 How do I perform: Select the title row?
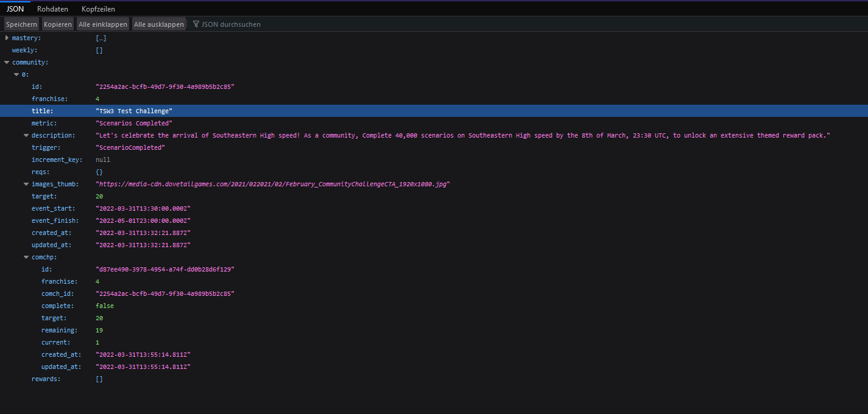[x=43, y=111]
